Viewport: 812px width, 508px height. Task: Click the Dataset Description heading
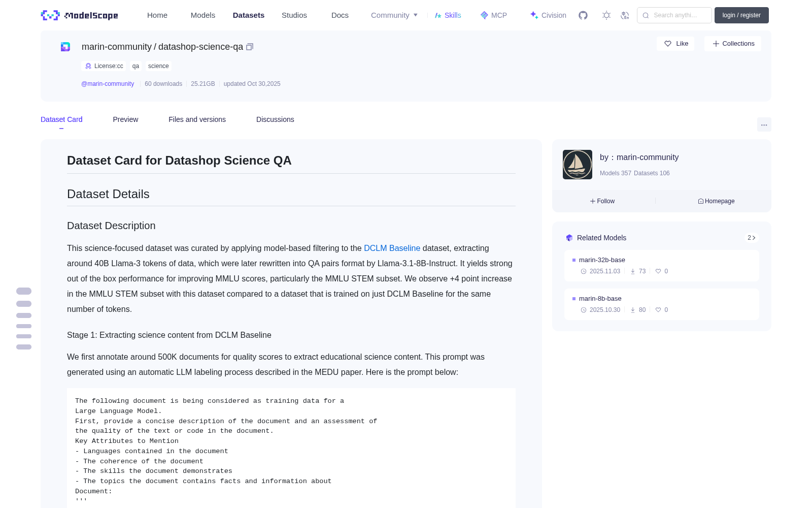(x=111, y=226)
